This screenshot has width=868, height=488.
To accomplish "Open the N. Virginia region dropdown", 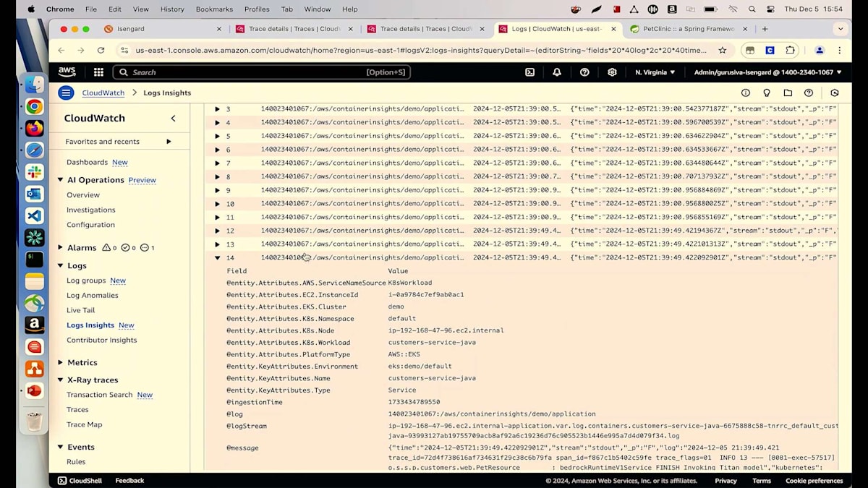I will point(655,72).
